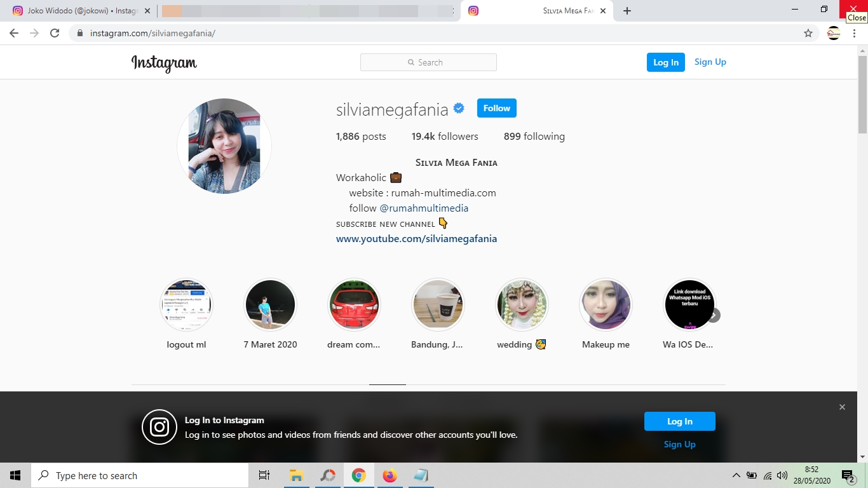Open File Explorer from the taskbar
The width and height of the screenshot is (868, 488).
click(x=296, y=475)
